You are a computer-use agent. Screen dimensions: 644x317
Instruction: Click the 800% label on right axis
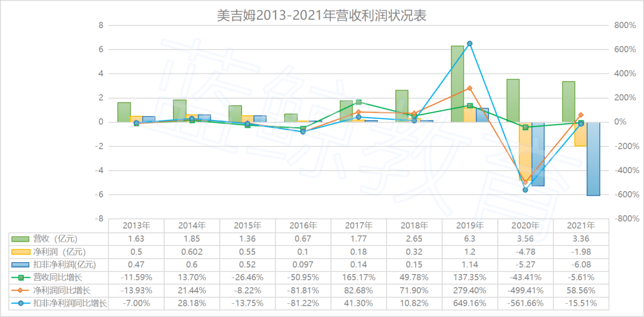[625, 26]
